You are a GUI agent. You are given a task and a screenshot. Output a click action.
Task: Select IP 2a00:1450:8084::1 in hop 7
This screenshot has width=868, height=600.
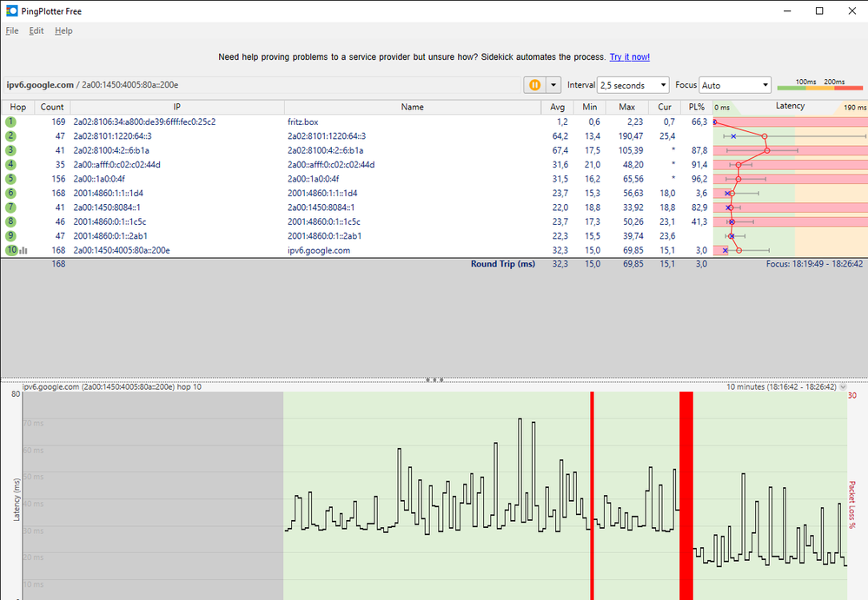coord(107,208)
